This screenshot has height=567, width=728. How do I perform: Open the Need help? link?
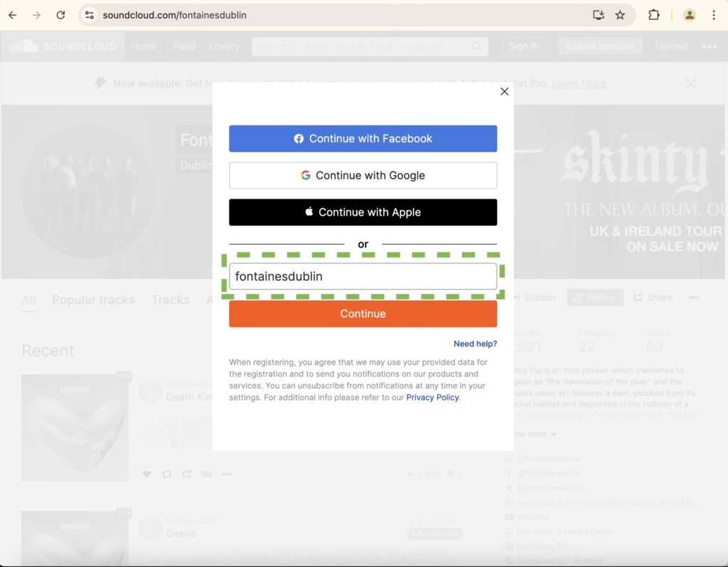point(475,344)
